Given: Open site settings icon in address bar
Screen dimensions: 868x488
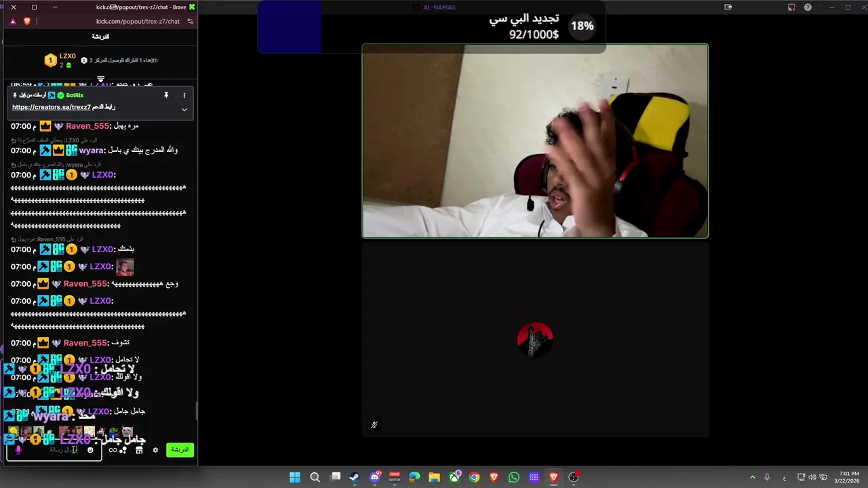Looking at the screenshot, I should pyautogui.click(x=191, y=21).
